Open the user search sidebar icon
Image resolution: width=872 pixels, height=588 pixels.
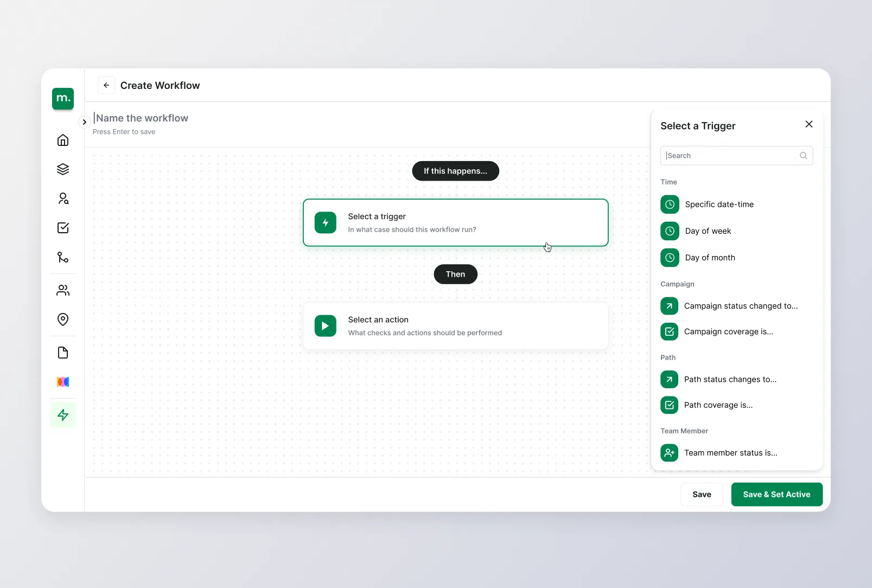[63, 199]
